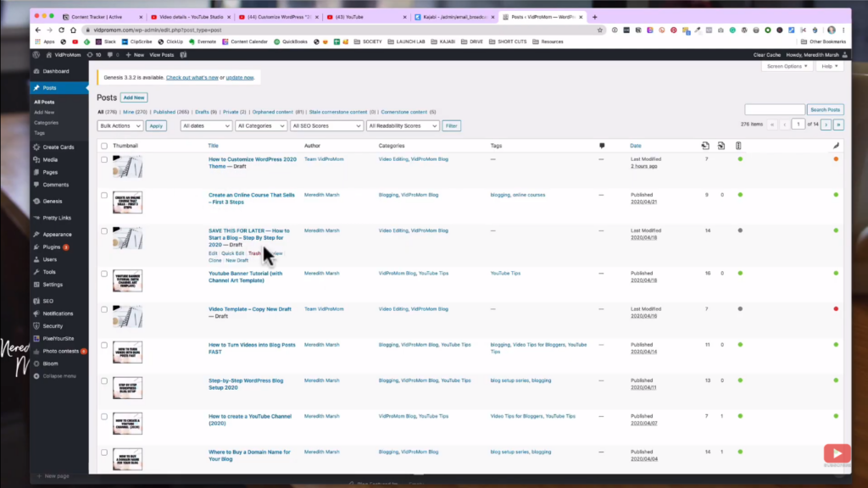Open SEO in the sidebar

click(47, 301)
